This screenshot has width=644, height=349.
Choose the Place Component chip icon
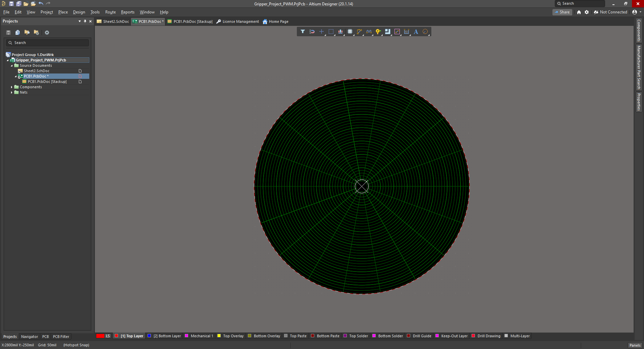click(350, 32)
